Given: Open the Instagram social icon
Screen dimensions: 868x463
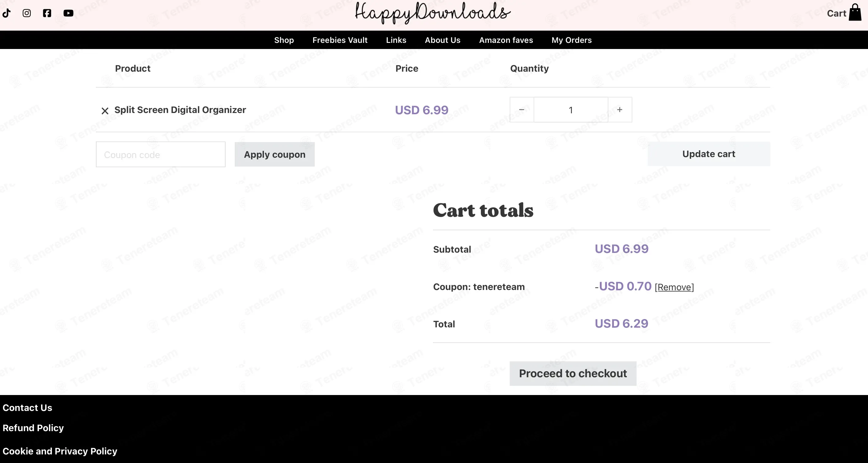Looking at the screenshot, I should pyautogui.click(x=27, y=13).
